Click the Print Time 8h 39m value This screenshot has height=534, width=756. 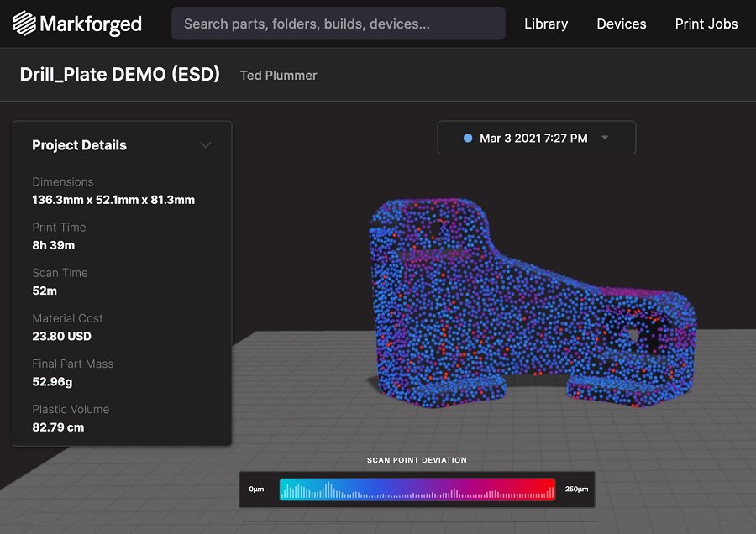[53, 245]
